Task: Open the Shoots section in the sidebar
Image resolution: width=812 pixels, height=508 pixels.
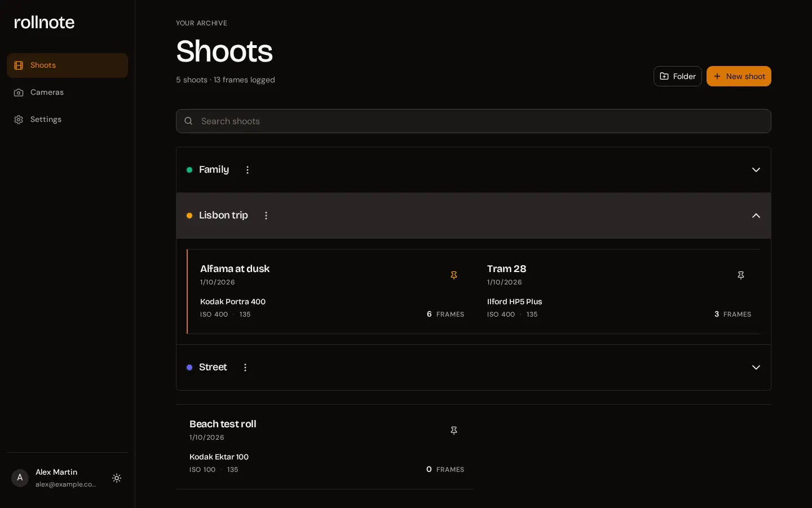Action: [x=67, y=65]
